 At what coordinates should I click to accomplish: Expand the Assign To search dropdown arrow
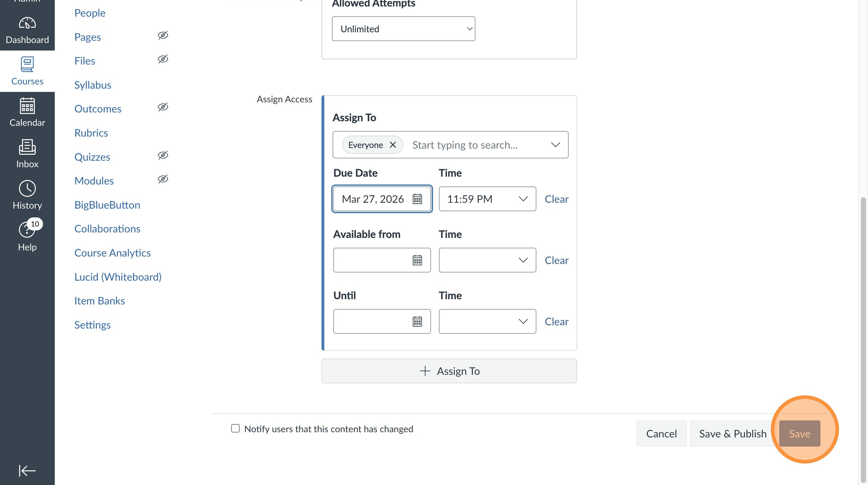(555, 145)
